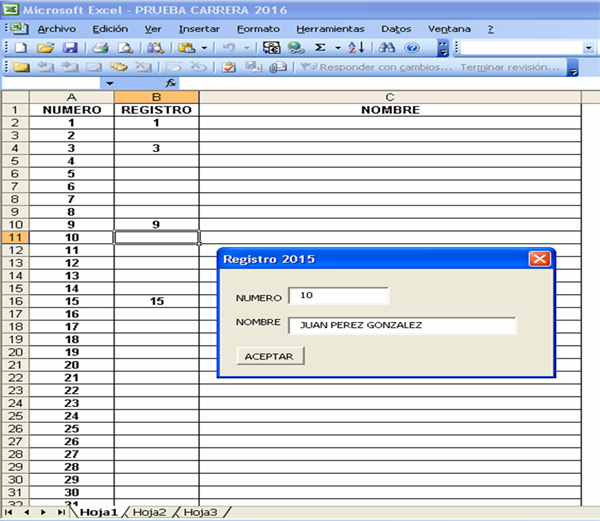Viewport: 600px width, 521px height.
Task: Click the Open folder icon
Action: [x=45, y=48]
